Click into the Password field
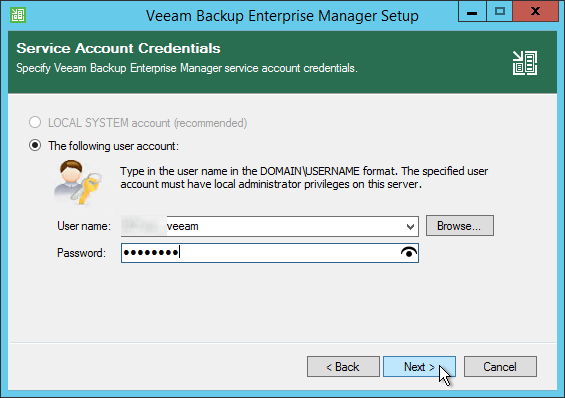565x398 pixels. tap(270, 253)
